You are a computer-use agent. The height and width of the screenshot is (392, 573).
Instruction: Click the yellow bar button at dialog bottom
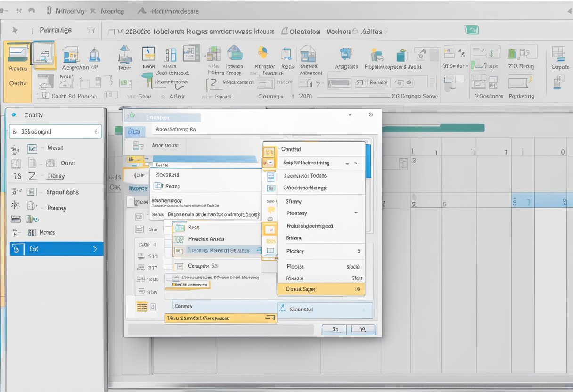(x=221, y=318)
